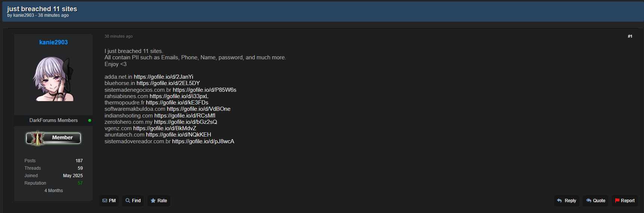
Task: Click the speech icon on Quote button
Action: point(589,201)
